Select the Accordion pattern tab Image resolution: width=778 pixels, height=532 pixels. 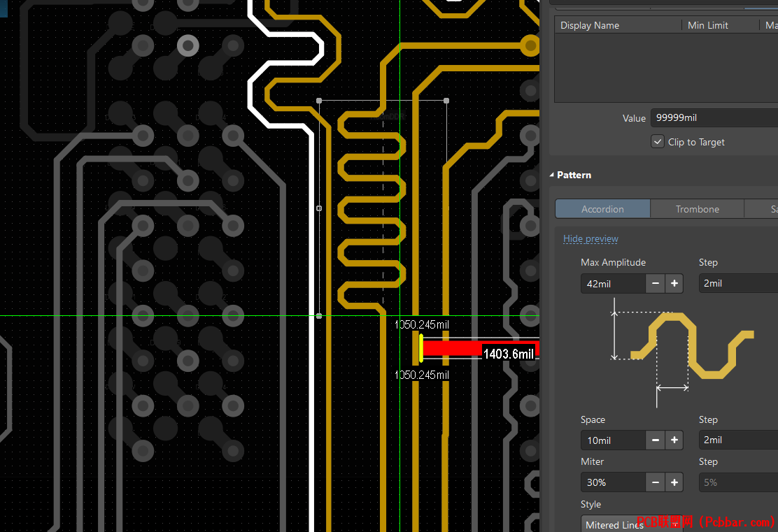(x=602, y=209)
